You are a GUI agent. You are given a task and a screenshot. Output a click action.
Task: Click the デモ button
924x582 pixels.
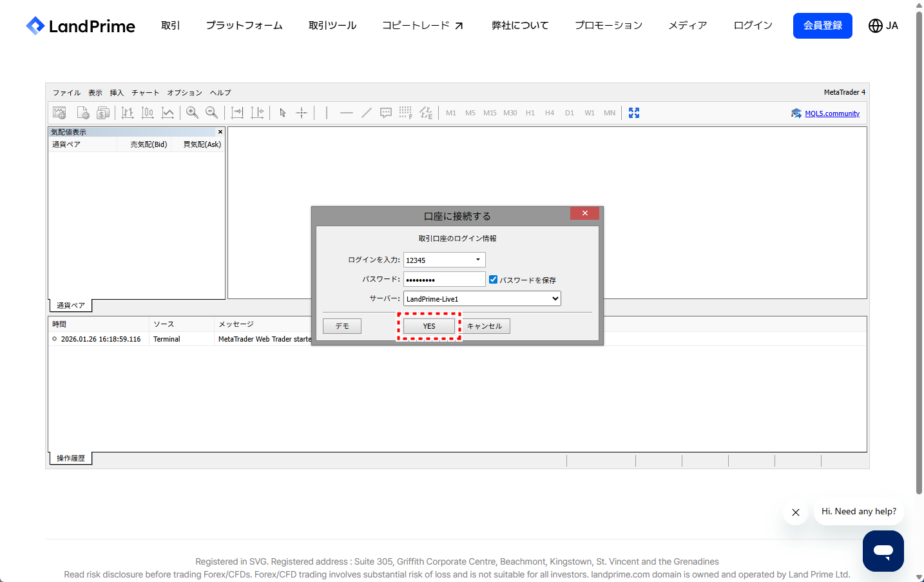click(342, 326)
